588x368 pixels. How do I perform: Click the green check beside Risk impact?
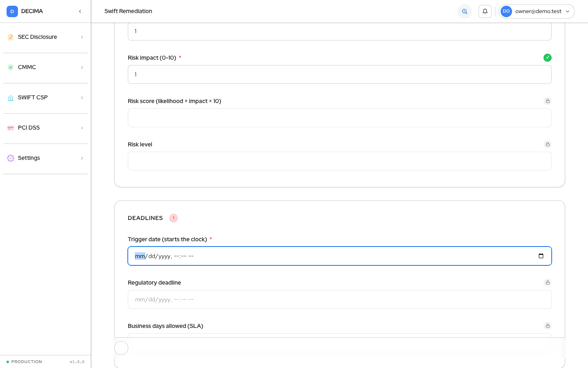point(548,58)
